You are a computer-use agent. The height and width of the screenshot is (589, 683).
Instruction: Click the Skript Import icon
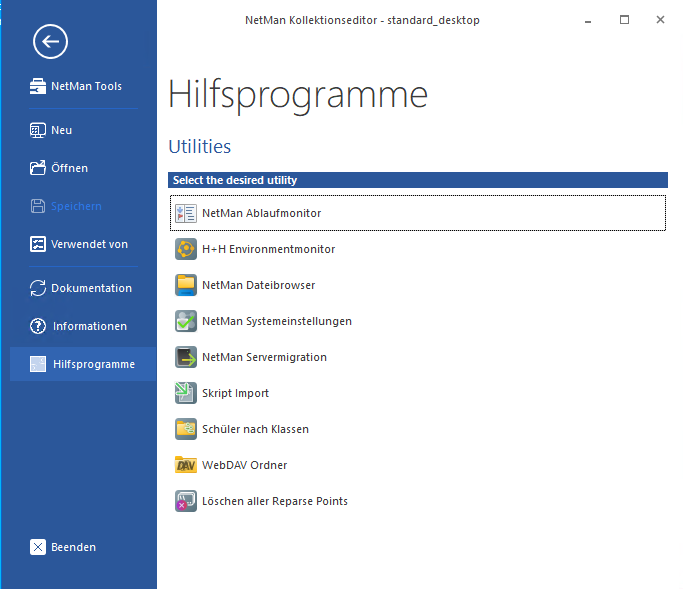click(186, 393)
